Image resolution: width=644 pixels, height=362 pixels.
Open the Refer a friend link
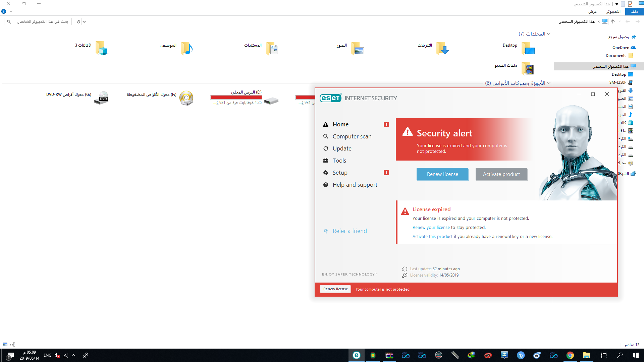[350, 231]
